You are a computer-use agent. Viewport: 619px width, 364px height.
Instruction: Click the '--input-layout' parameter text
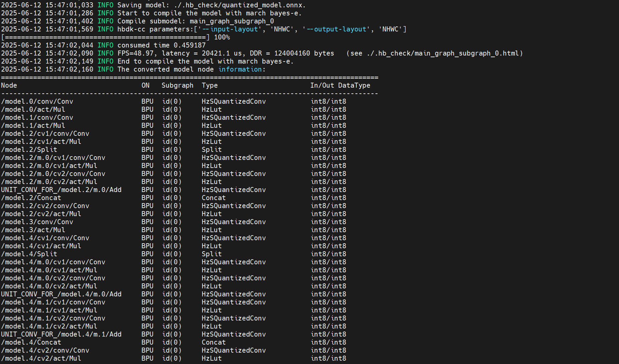click(x=230, y=29)
